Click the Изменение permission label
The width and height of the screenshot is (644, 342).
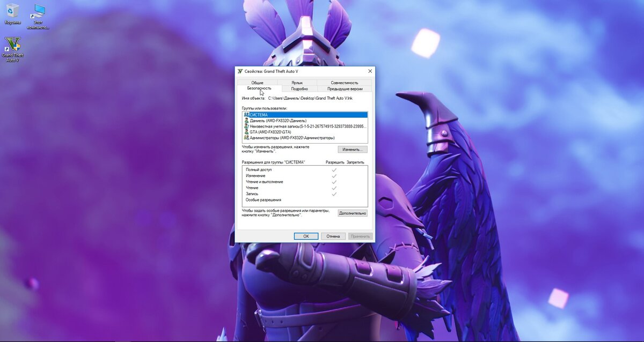coord(255,176)
